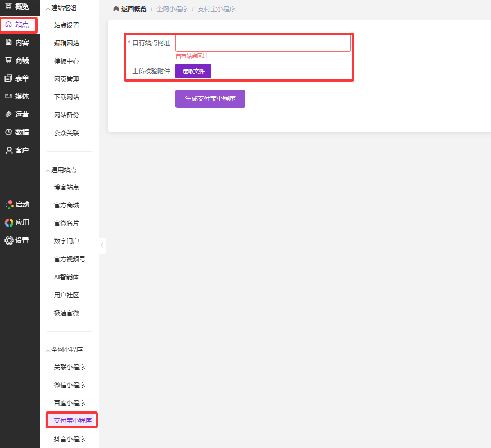Select the 内容 content icon
Image resolution: width=491 pixels, height=448 pixels.
(x=8, y=42)
